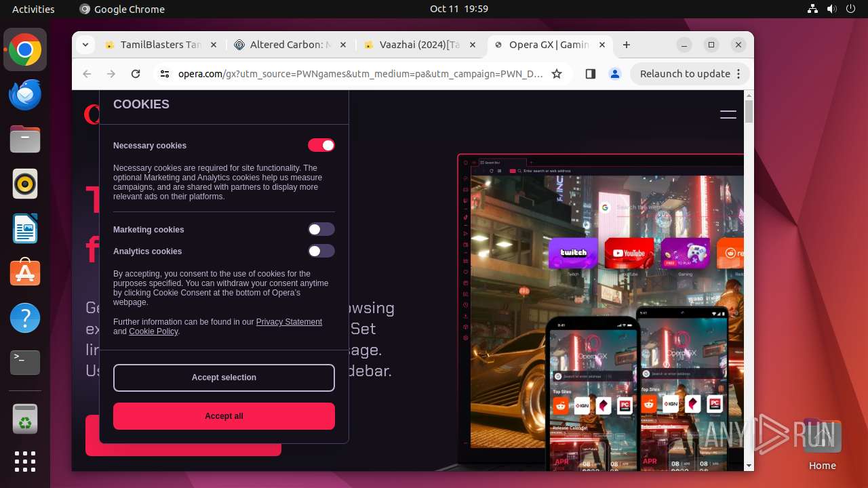Image resolution: width=868 pixels, height=488 pixels.
Task: Reload the page with the refresh icon
Action: click(136, 74)
